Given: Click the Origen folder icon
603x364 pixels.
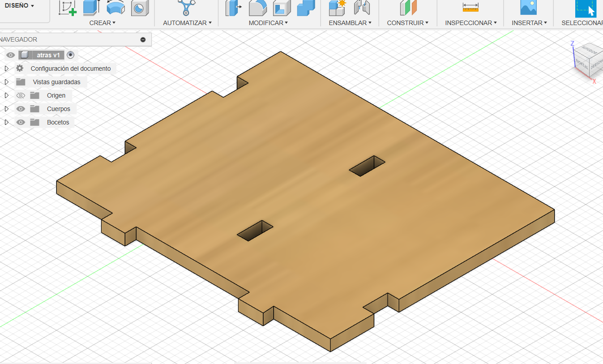Looking at the screenshot, I should (35, 95).
